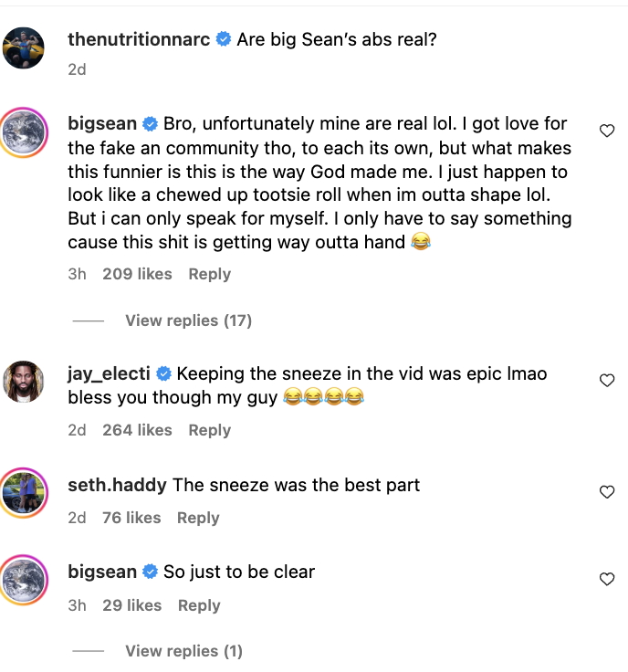Open seth.haddy's profile avatar
Viewport: 628px width, 672px height.
click(25, 493)
